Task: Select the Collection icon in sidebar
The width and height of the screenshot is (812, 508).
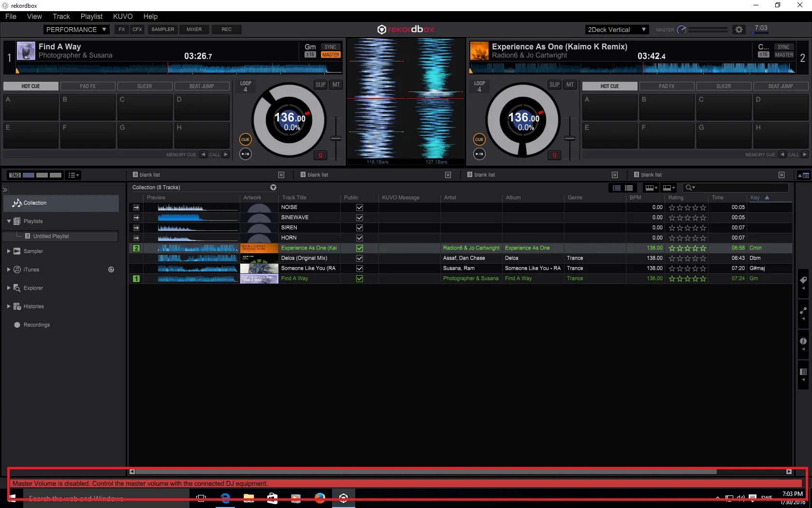Action: pos(17,203)
